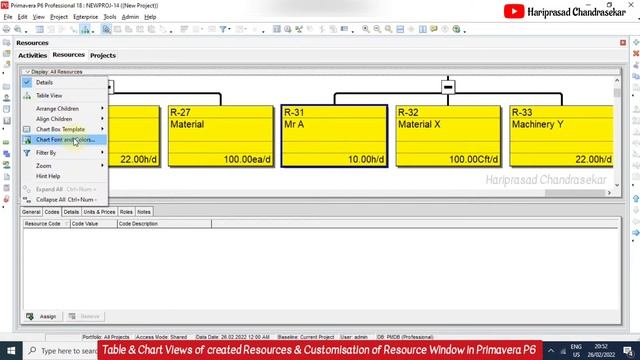Screen dimensions: 640x360
Task: Click the red close icon of Resources window
Action: click(623, 42)
